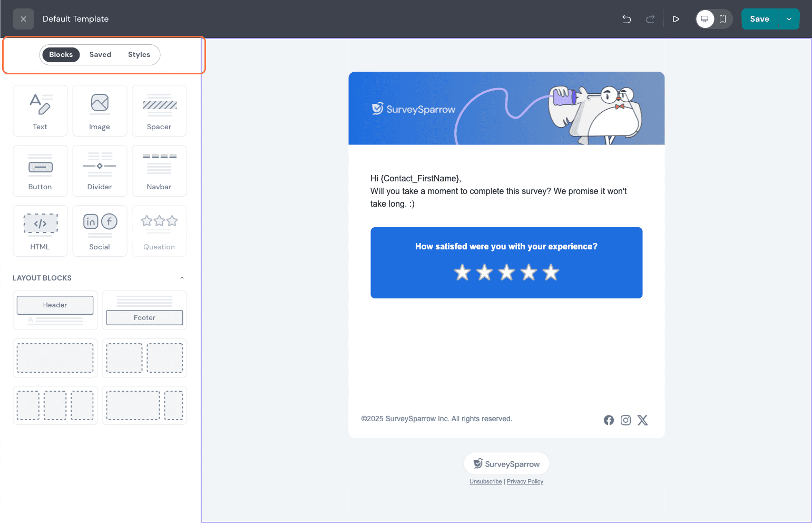Open the Save dropdown arrow
812x523 pixels.
(789, 18)
